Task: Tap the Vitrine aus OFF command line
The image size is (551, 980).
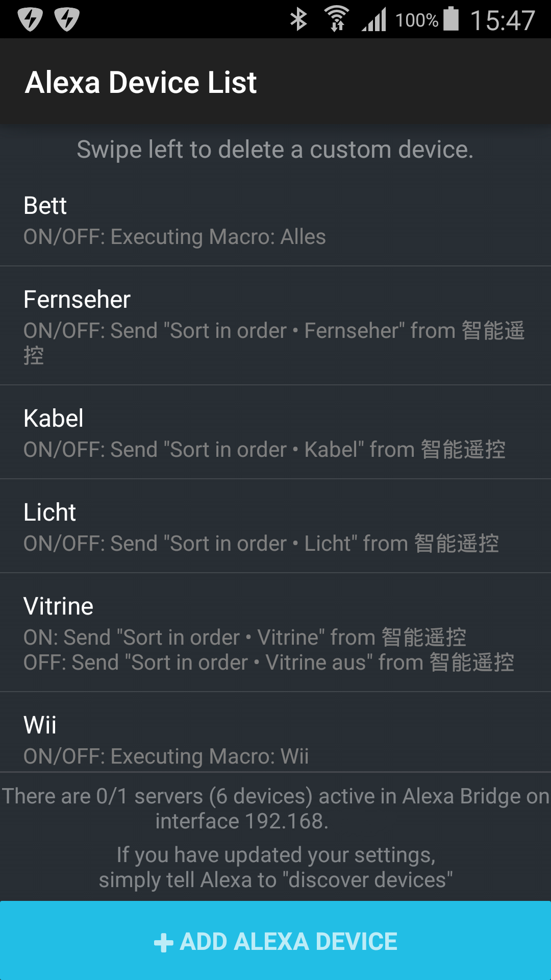Action: click(x=268, y=663)
